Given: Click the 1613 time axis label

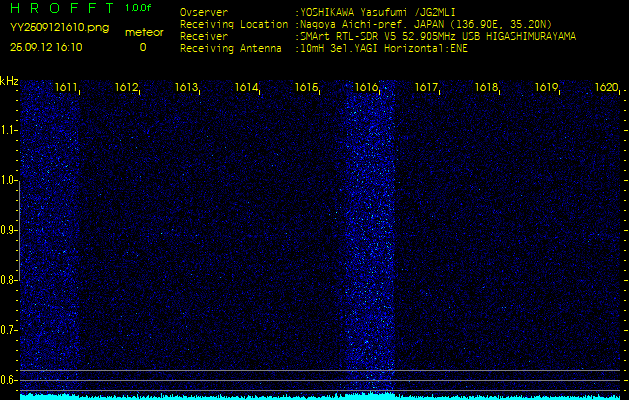Looking at the screenshot, I should point(186,87).
